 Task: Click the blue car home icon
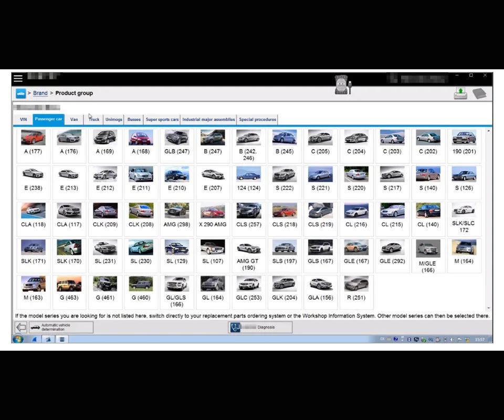(x=20, y=93)
